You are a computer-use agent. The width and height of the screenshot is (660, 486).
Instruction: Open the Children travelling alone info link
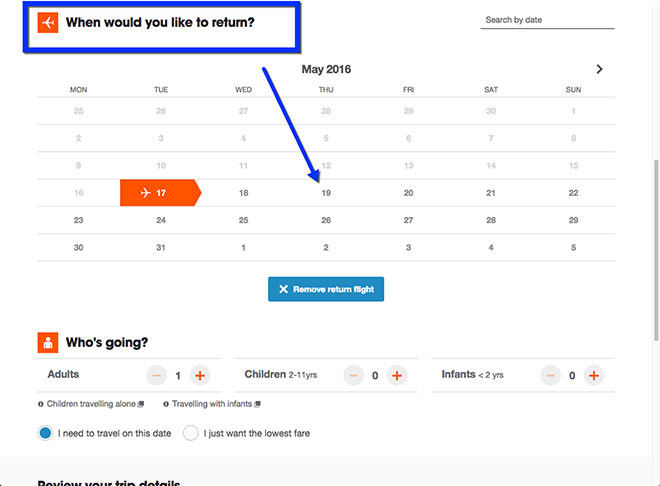pos(91,404)
